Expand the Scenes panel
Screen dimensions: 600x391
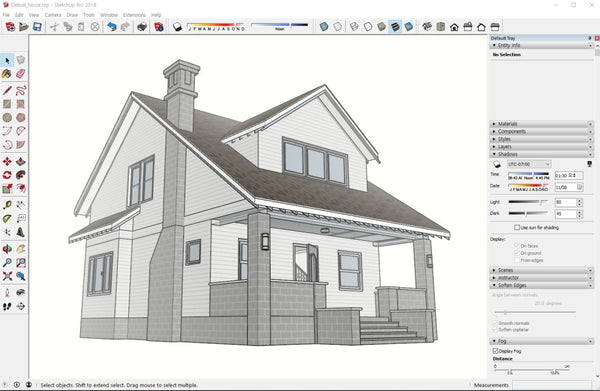pyautogui.click(x=541, y=270)
